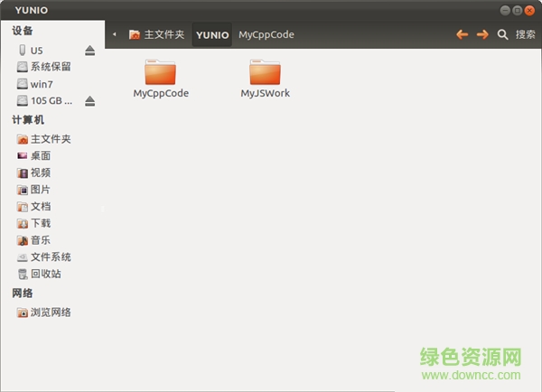Open 回收站 trash in the sidebar
The height and width of the screenshot is (392, 542).
point(45,274)
